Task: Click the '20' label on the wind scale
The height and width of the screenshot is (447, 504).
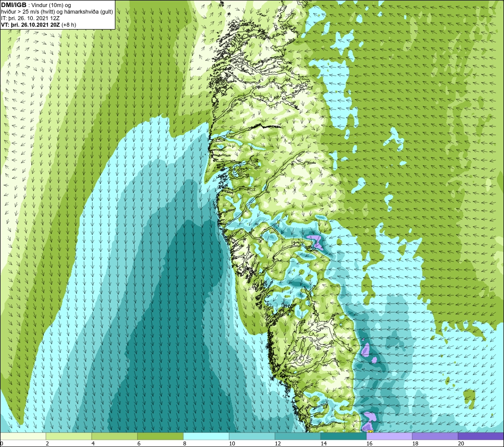Action: (x=461, y=443)
